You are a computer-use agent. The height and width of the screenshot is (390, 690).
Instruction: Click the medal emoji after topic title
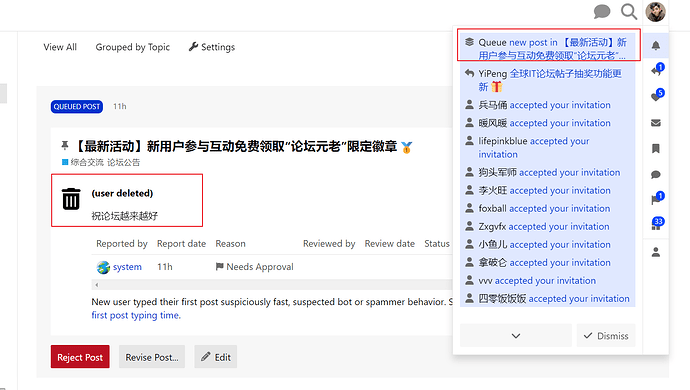point(407,147)
